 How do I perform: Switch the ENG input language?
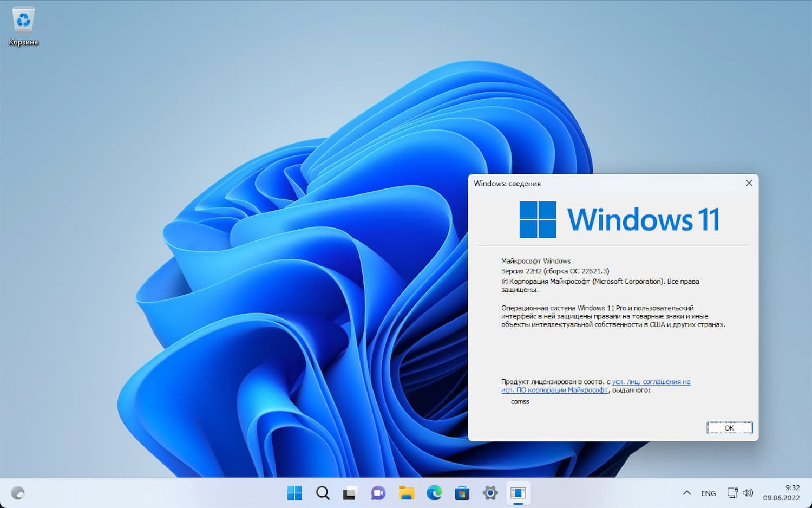point(708,493)
